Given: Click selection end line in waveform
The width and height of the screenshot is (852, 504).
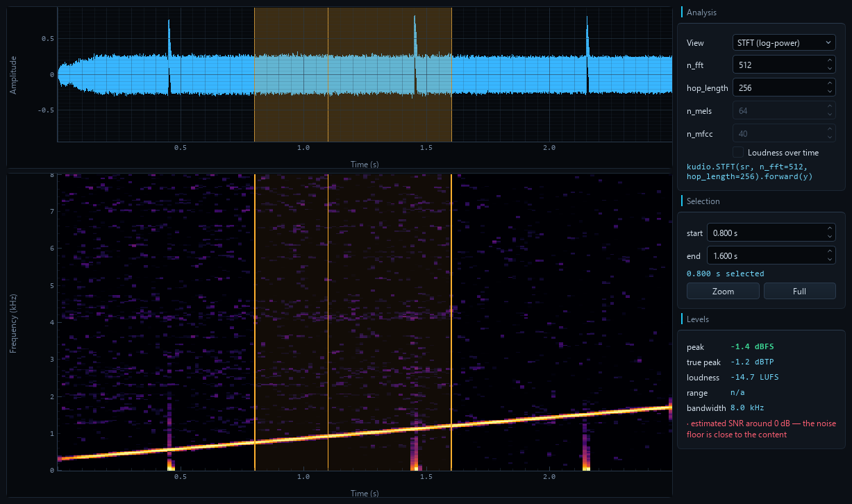Looking at the screenshot, I should pos(451,75).
